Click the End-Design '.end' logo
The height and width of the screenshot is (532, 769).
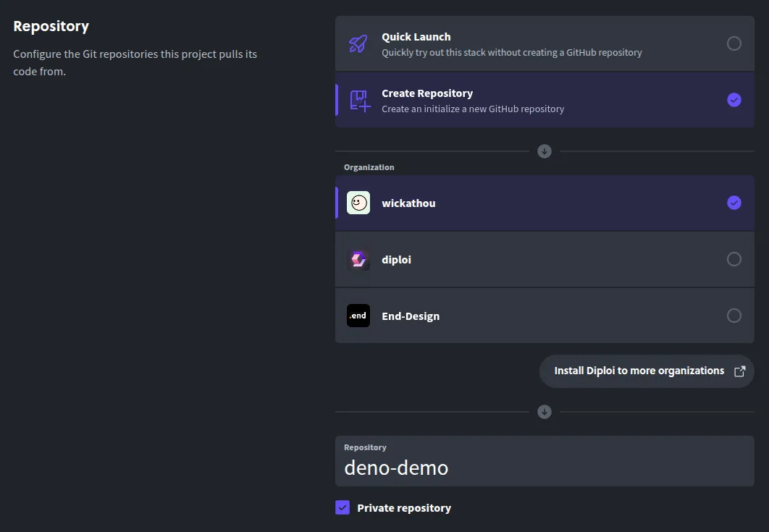358,316
